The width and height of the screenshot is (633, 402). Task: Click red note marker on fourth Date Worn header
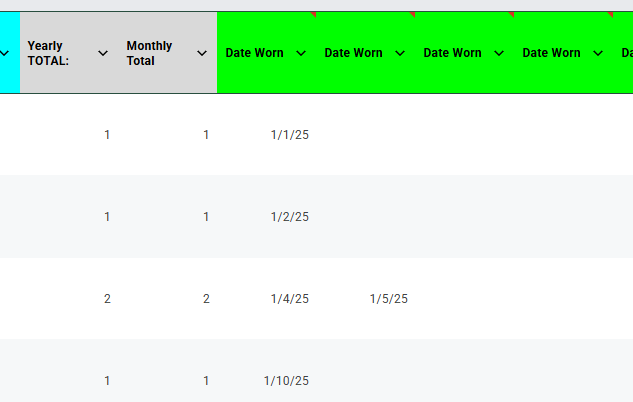coord(609,15)
